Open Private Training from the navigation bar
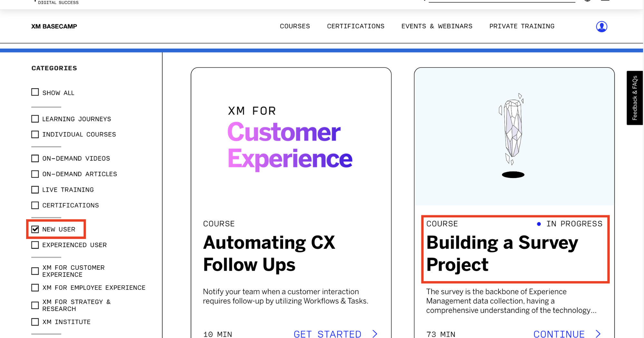Screen dimensions: 644x338 point(522,26)
